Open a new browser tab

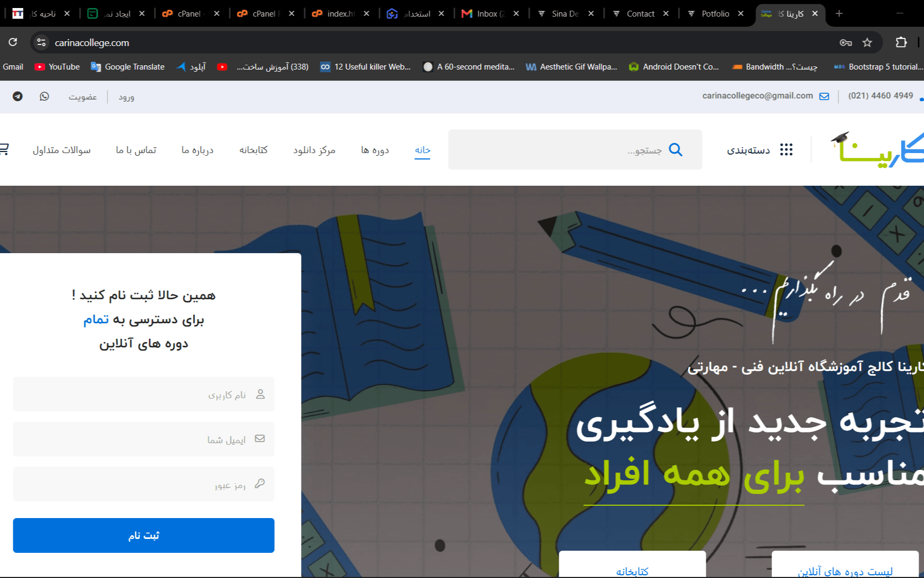coord(839,13)
